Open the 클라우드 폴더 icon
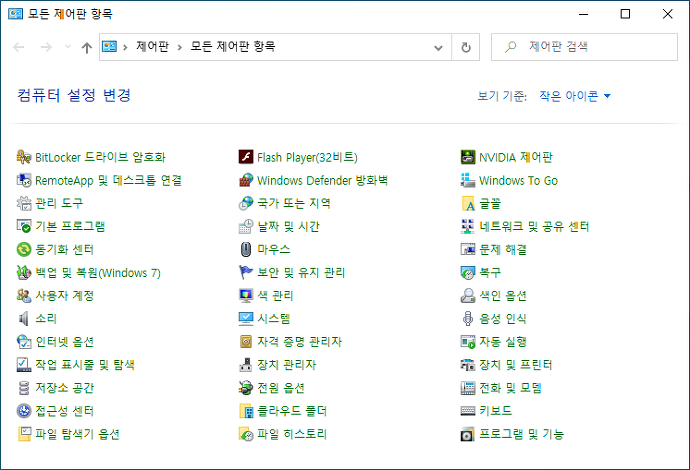This screenshot has width=690, height=470. [246, 411]
